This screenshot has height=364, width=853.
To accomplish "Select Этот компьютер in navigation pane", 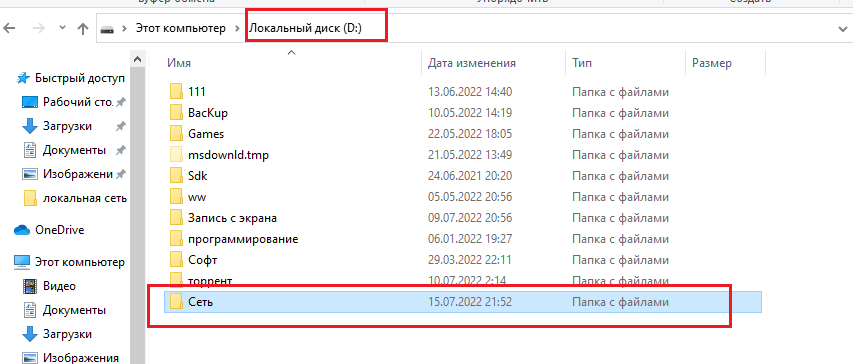I will point(80,262).
